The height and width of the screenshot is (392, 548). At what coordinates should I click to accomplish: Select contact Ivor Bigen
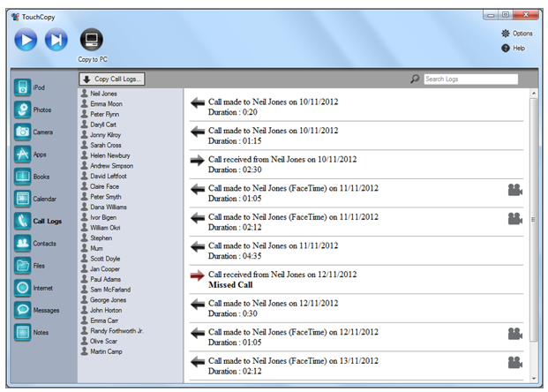[x=99, y=217]
